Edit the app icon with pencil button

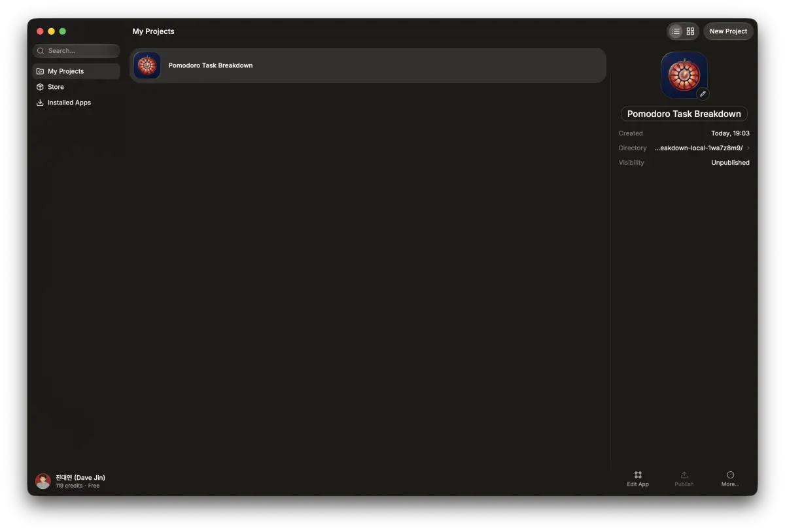pyautogui.click(x=703, y=93)
